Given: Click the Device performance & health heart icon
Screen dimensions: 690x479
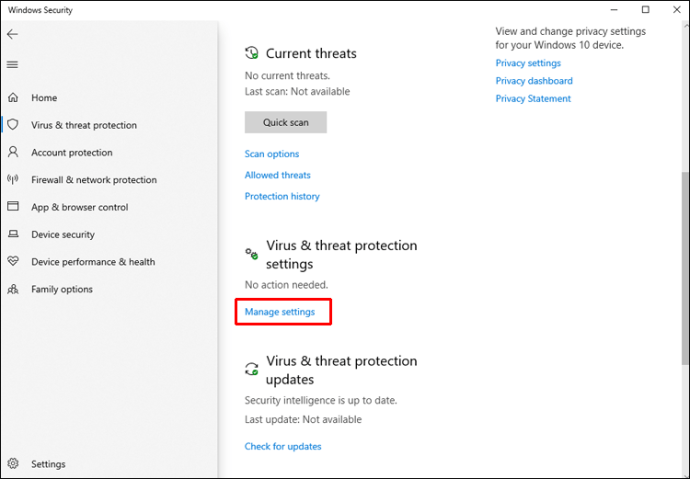Looking at the screenshot, I should [x=13, y=262].
